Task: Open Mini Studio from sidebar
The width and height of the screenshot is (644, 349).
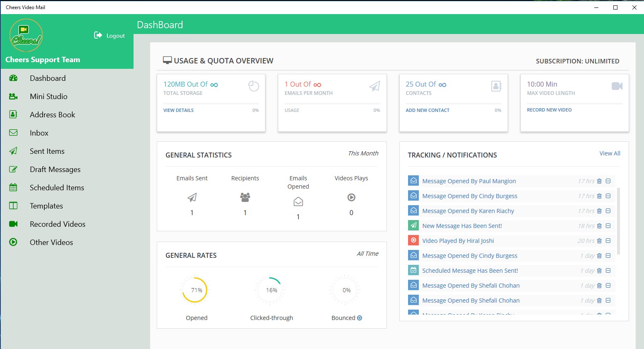Action: coord(49,96)
